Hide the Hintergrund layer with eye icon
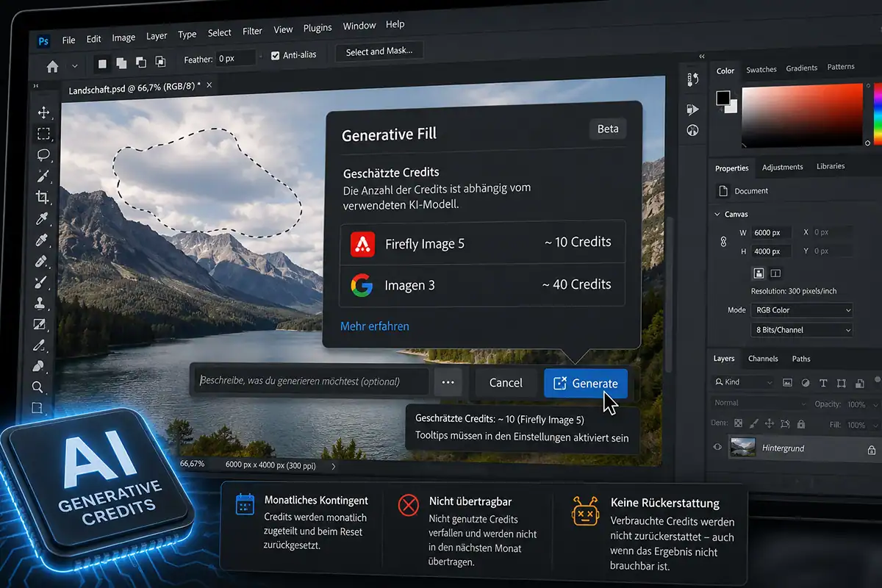 718,447
